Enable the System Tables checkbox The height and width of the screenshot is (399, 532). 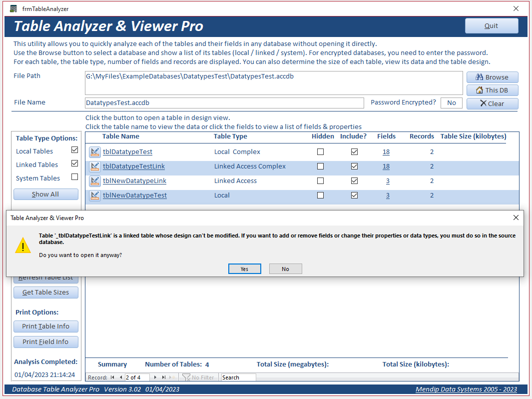(74, 177)
